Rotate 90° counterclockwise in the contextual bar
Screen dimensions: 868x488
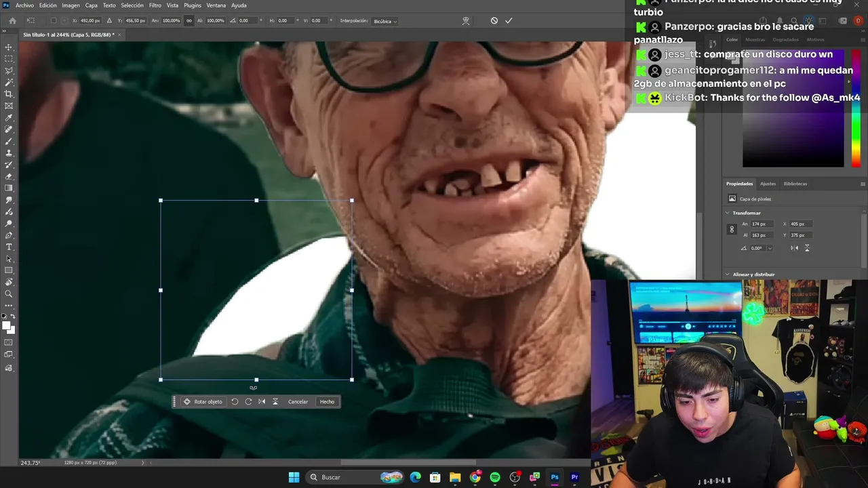pos(235,402)
